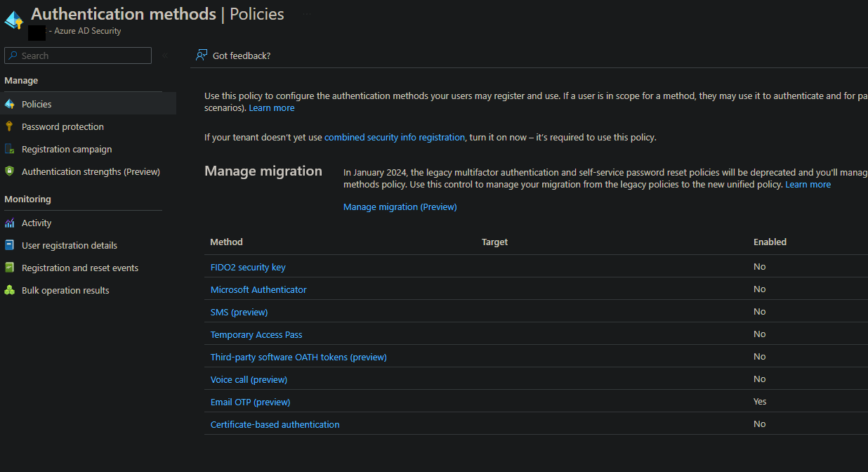Viewport: 868px width, 472px height.
Task: Open the FIDO2 security key method
Action: point(248,267)
